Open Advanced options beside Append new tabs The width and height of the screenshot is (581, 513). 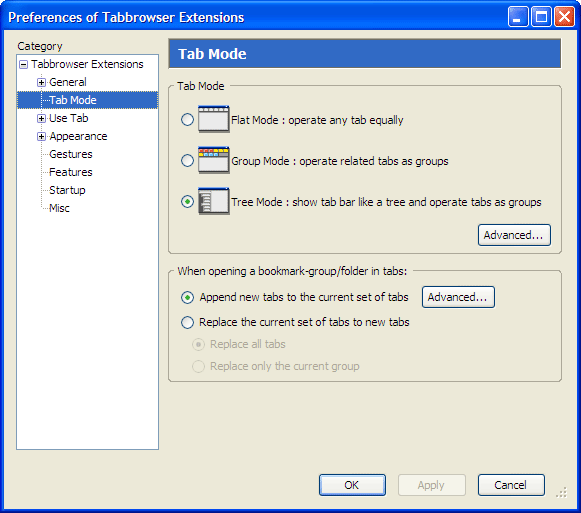point(458,297)
